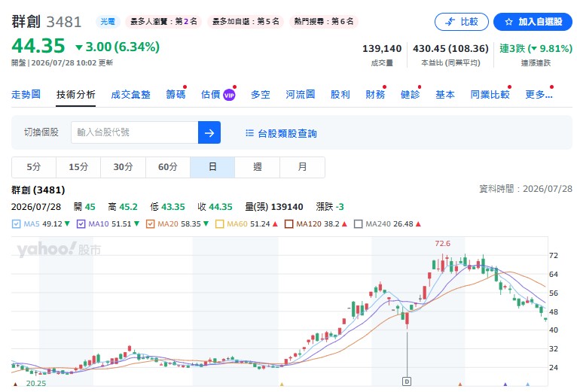This screenshot has height=392, width=577.
Task: Open the 台股類股查詢 link
Action: tap(287, 133)
